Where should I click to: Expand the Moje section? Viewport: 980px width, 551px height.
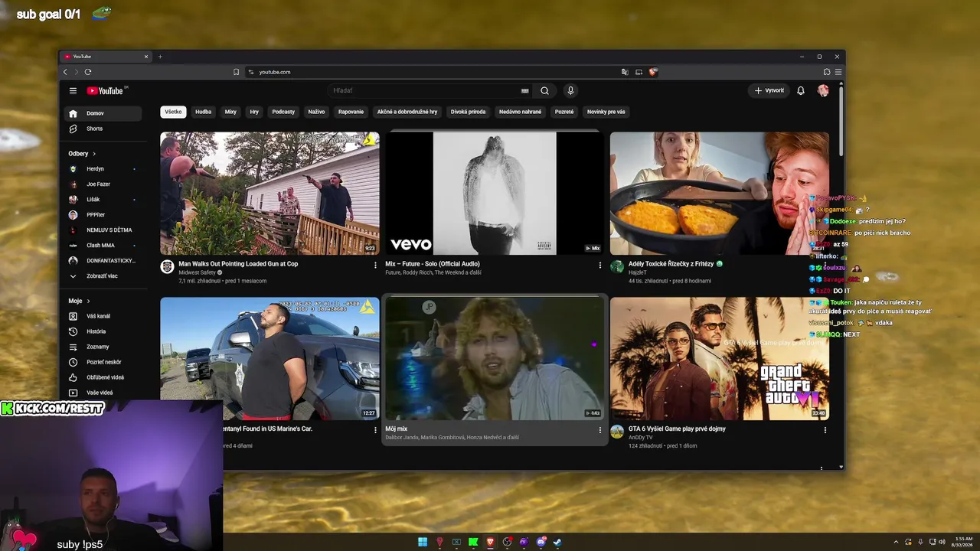(79, 302)
